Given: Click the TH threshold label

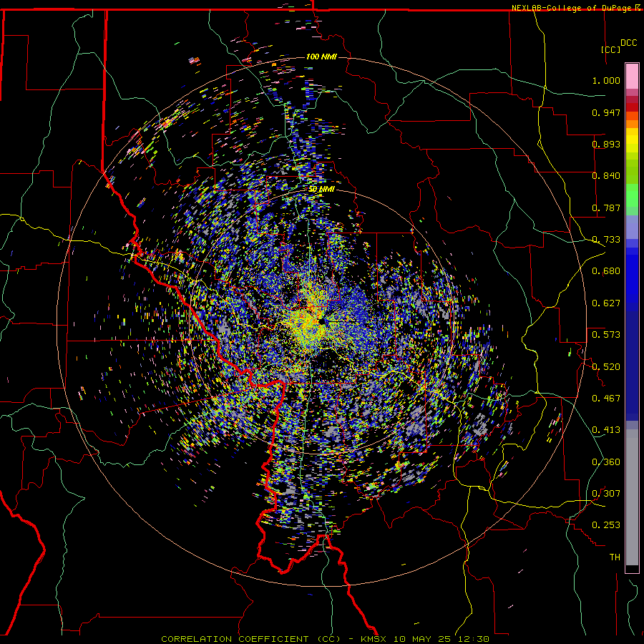Looking at the screenshot, I should pyautogui.click(x=615, y=557).
